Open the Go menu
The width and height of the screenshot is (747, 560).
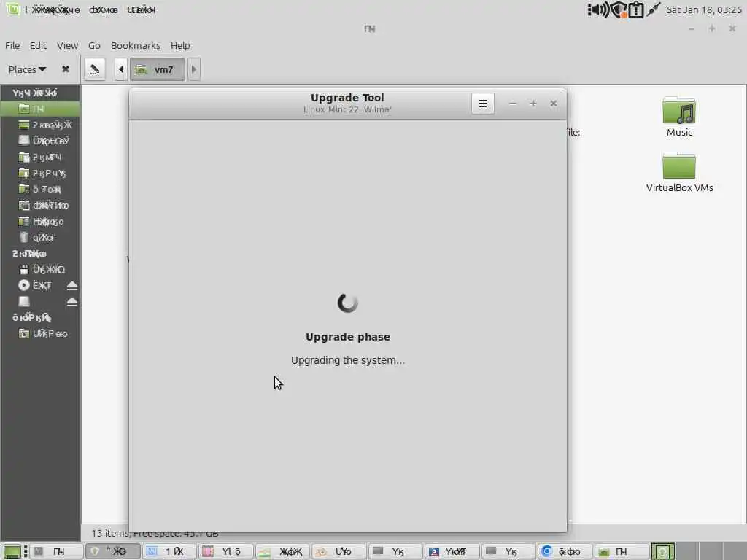tap(94, 45)
